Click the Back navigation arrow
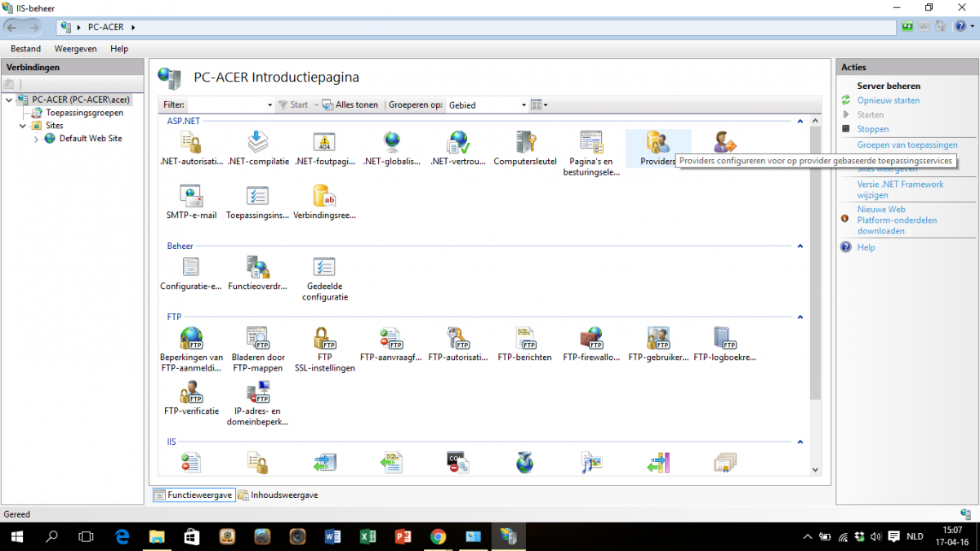The height and width of the screenshot is (551, 980). point(12,27)
